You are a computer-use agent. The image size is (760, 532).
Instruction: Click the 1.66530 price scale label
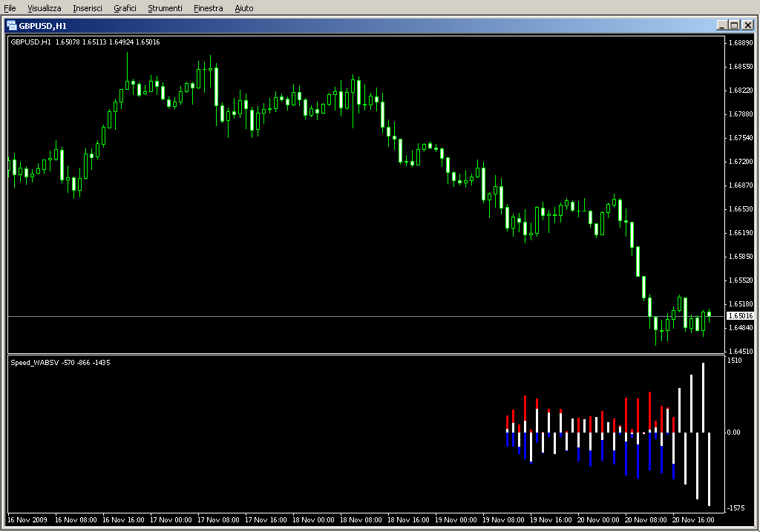pos(741,208)
